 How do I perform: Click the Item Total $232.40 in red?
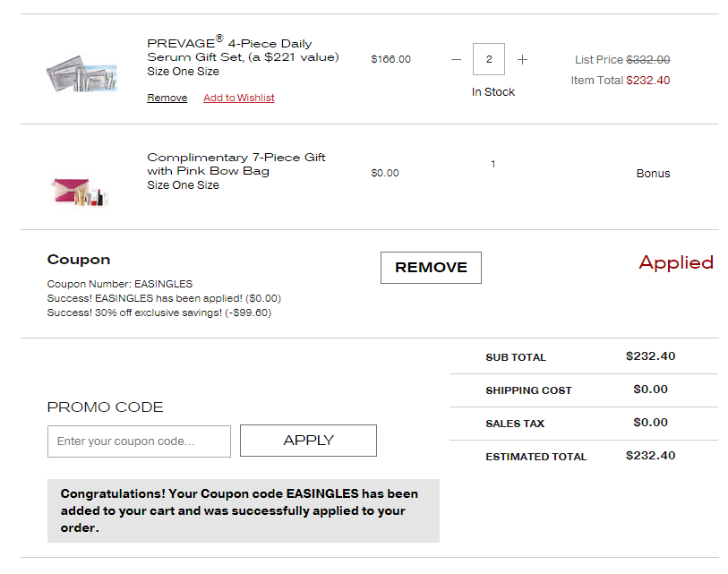click(x=648, y=81)
